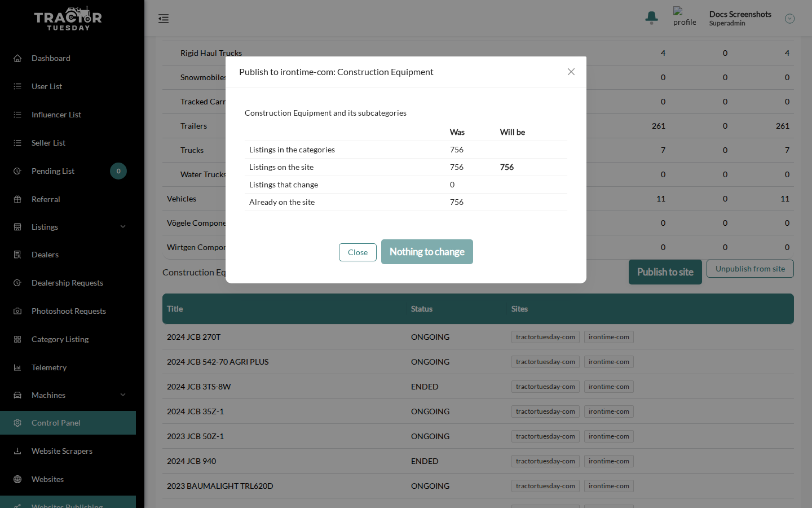Click the Dealership Requests icon
812x508 pixels.
pos(17,283)
